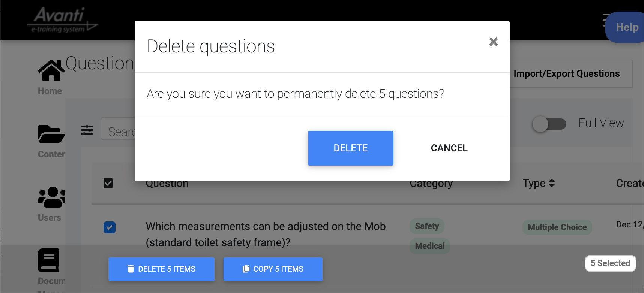This screenshot has height=293, width=644.
Task: Sort by Type column arrows
Action: tap(551, 183)
